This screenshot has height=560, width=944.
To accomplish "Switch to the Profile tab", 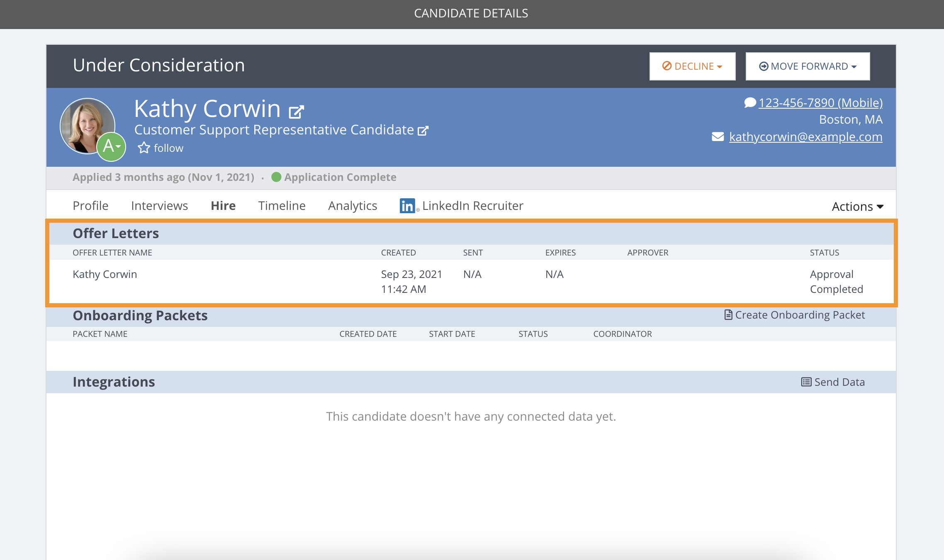I will pos(90,206).
